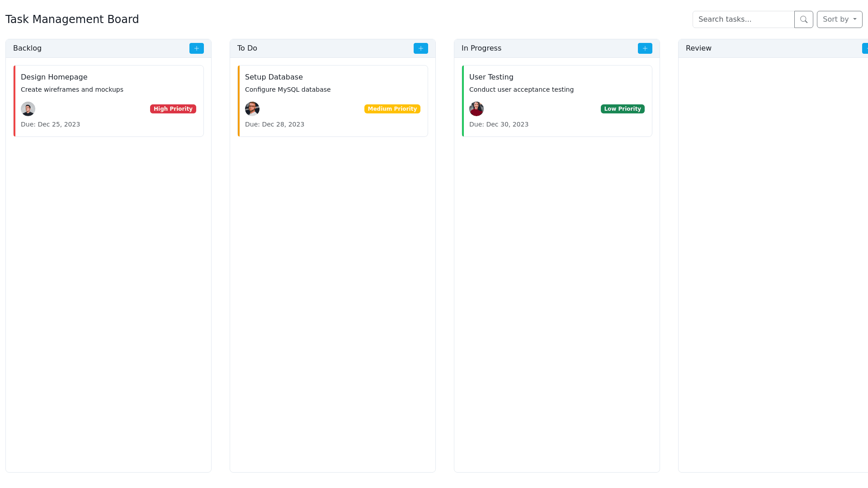
Task: Select the Review column header
Action: coord(698,48)
